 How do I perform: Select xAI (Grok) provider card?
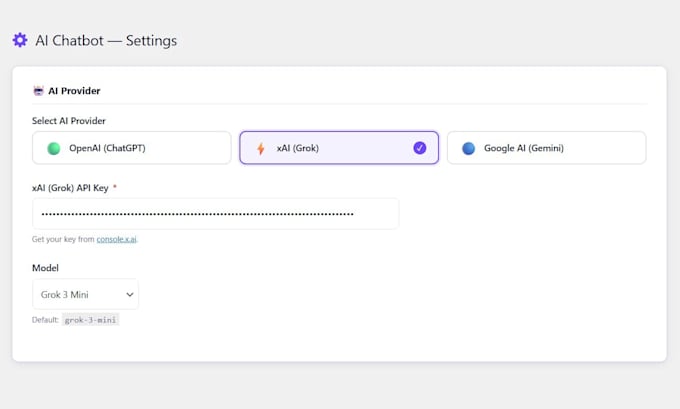pos(339,148)
